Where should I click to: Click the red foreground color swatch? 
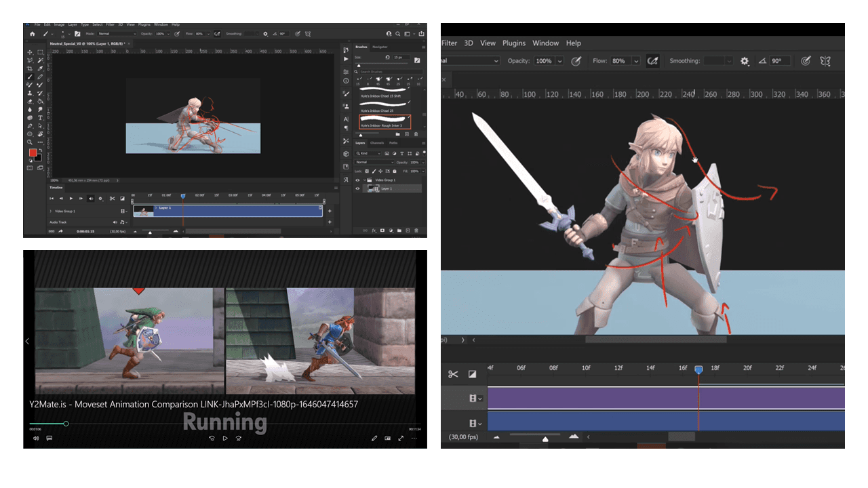coord(33,152)
